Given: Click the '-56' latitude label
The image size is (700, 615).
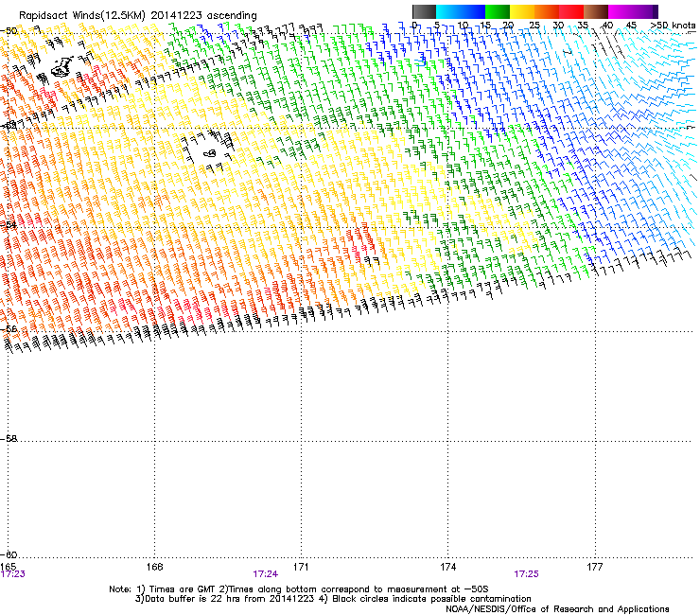Looking at the screenshot, I should click(x=9, y=328).
